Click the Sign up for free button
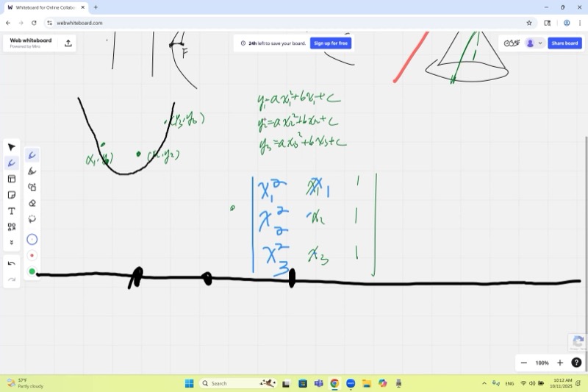 pyautogui.click(x=331, y=43)
